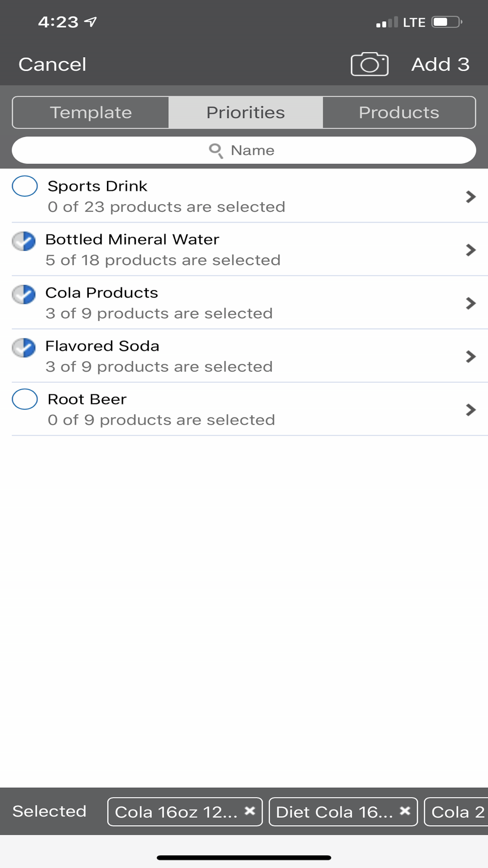Focus the Name search field

pos(244,150)
